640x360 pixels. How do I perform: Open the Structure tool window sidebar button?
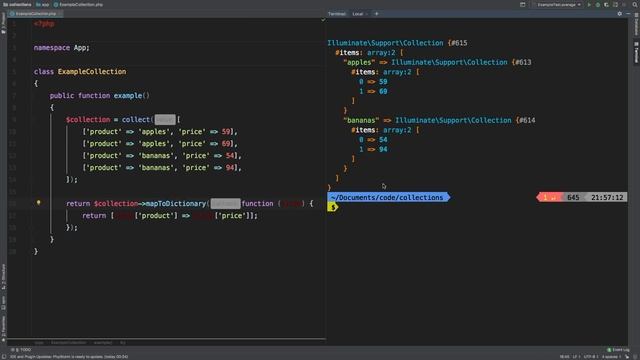pyautogui.click(x=3, y=276)
